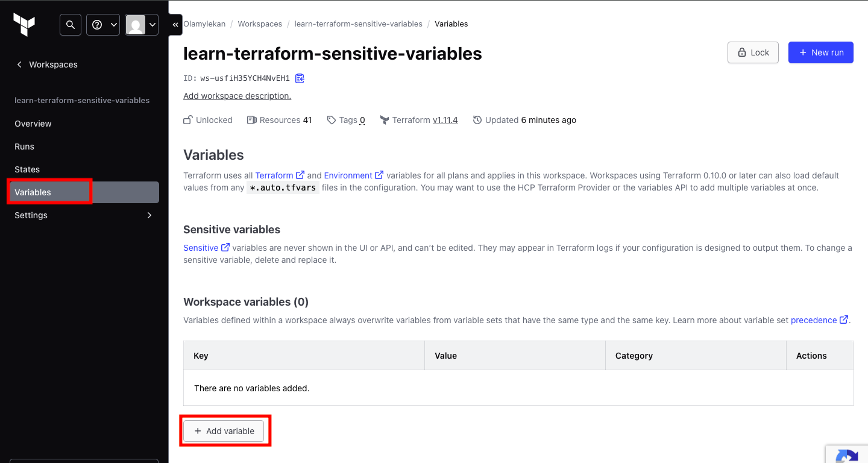Click the Add variable button
Viewport: 868px width, 463px height.
[224, 431]
